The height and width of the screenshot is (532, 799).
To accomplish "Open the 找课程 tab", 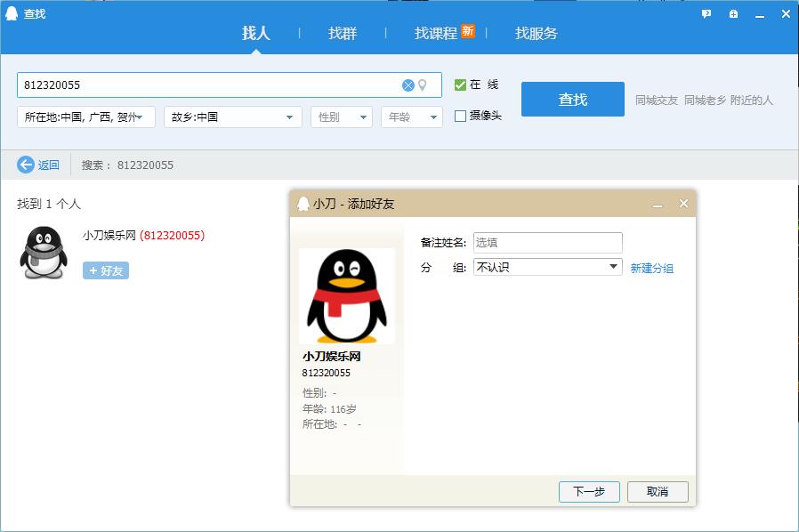I will [x=436, y=33].
